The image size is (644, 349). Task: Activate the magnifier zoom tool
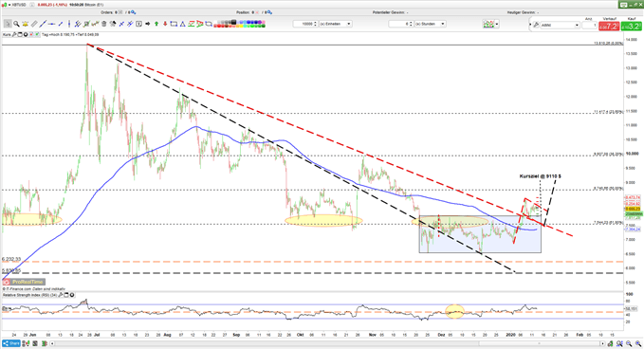(16, 24)
